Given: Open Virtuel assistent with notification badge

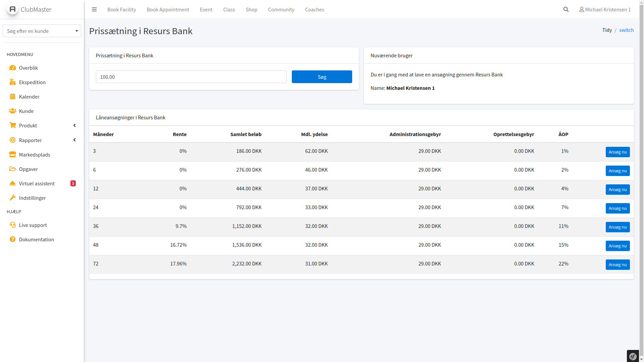Looking at the screenshot, I should [37, 183].
